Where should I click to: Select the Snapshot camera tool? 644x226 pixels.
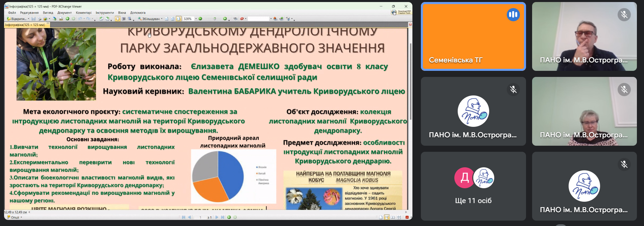[124, 19]
